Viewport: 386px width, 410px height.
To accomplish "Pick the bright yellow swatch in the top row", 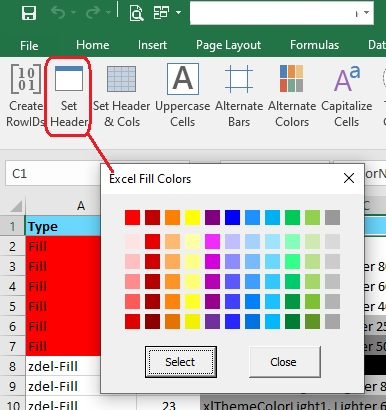I will click(192, 217).
